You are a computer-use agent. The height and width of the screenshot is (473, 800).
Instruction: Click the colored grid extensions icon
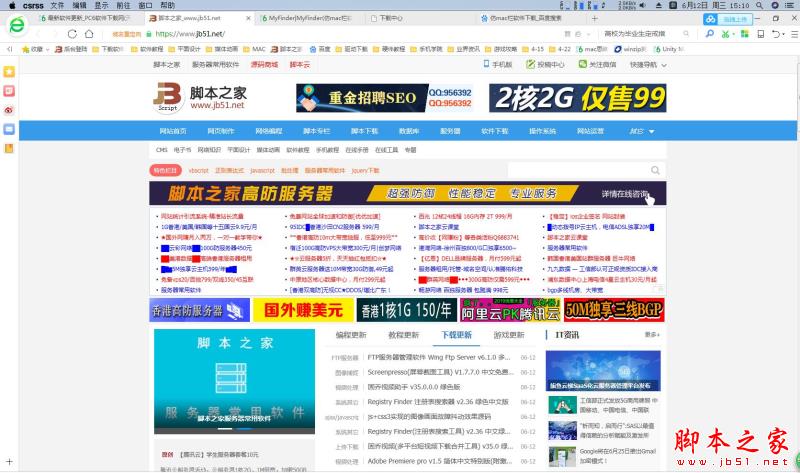coord(744,34)
